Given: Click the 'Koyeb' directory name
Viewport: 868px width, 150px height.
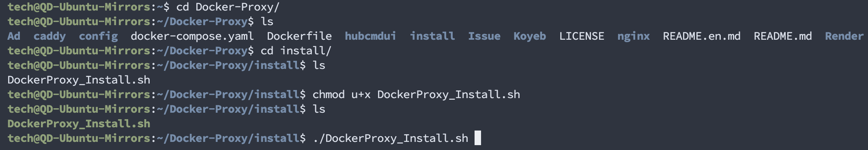Looking at the screenshot, I should coord(530,36).
